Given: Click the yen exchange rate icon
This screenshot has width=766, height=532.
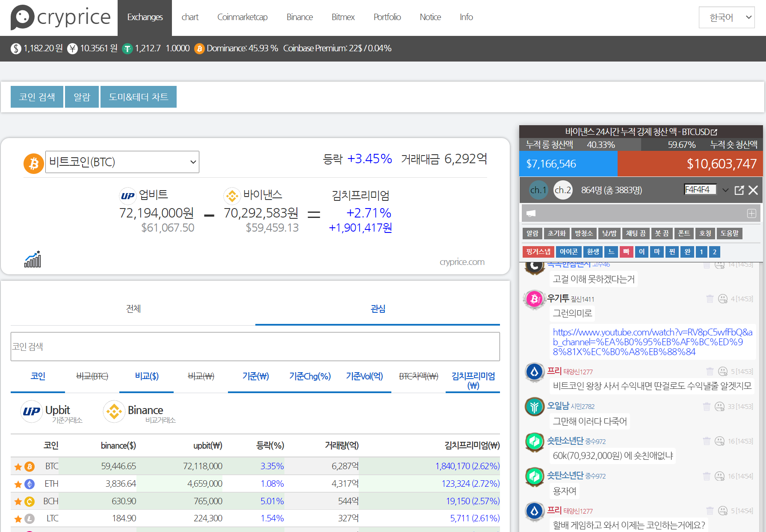Looking at the screenshot, I should click(72, 49).
